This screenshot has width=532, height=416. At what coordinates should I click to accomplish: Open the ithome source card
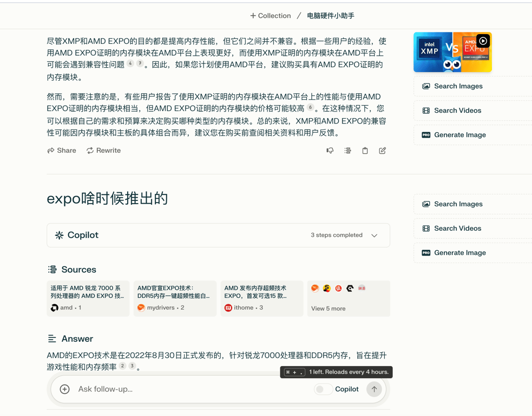pos(262,298)
